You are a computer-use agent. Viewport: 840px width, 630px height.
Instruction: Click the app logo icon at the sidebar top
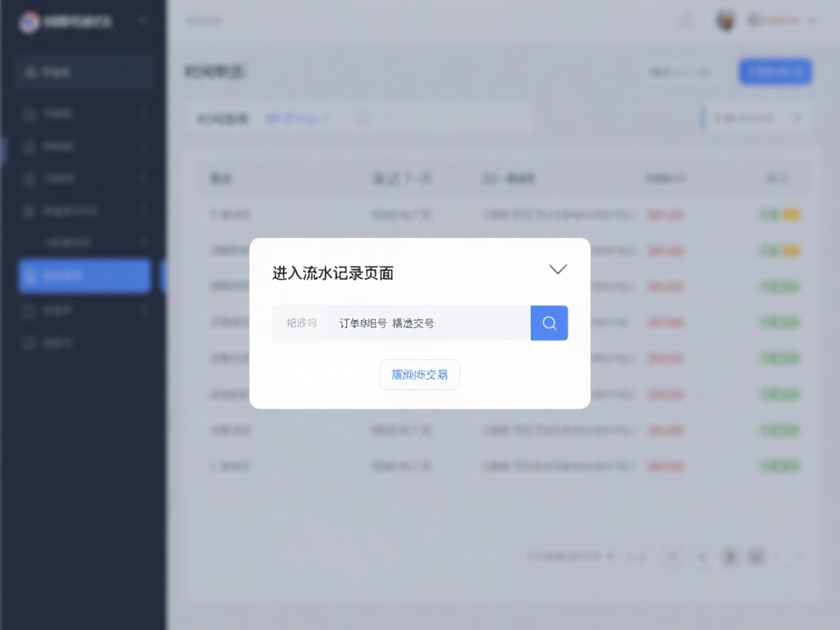pyautogui.click(x=30, y=21)
